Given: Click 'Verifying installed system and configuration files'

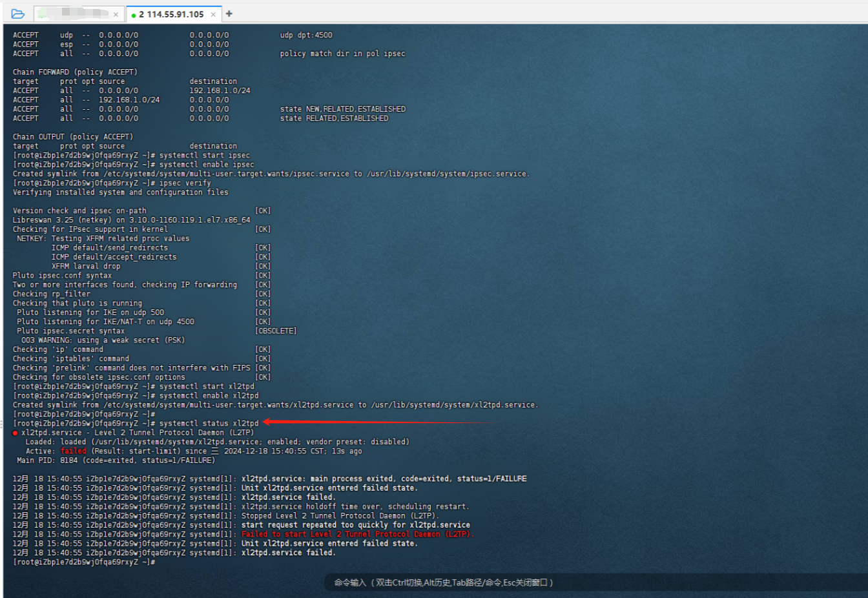Looking at the screenshot, I should 120,192.
